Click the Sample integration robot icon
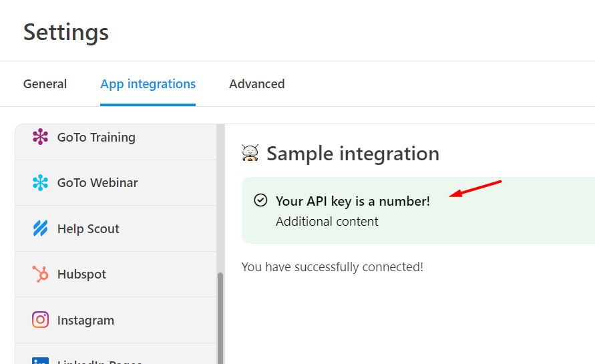 point(250,154)
